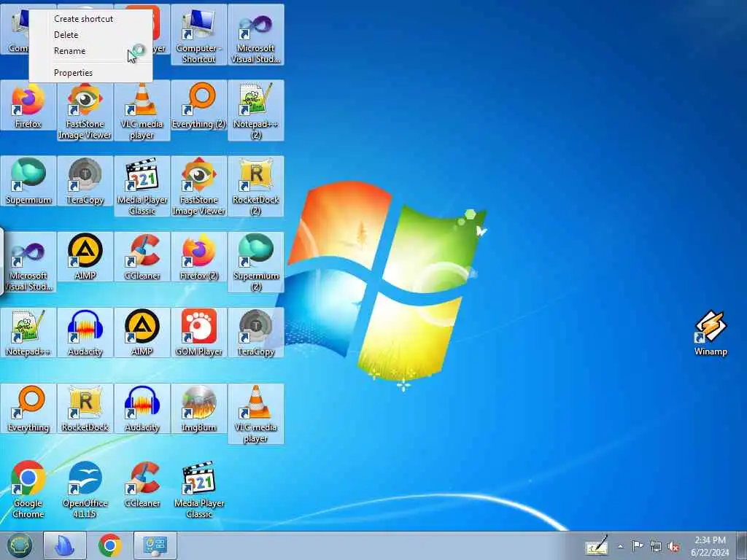Click VLC media player icon beside Everything (2)

point(142,110)
